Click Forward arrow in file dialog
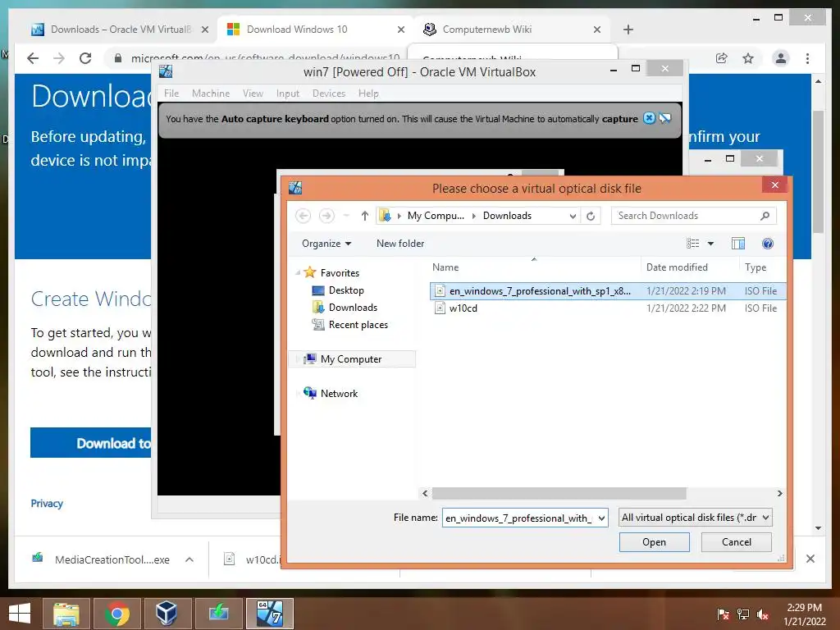The image size is (840, 630). click(326, 216)
